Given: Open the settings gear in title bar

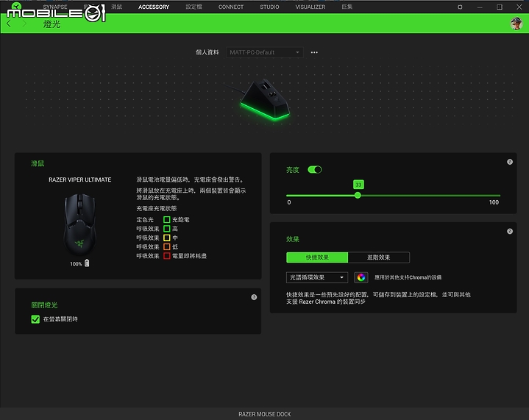Looking at the screenshot, I should [x=460, y=7].
